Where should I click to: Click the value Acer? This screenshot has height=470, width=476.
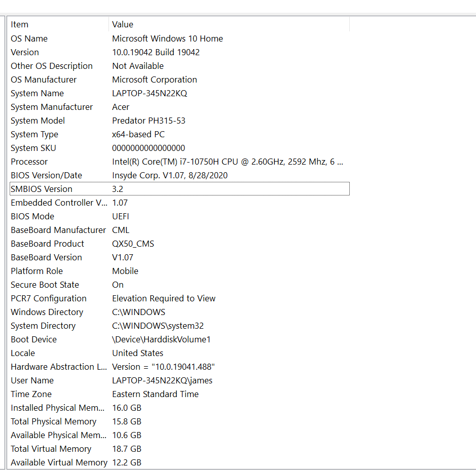121,107
